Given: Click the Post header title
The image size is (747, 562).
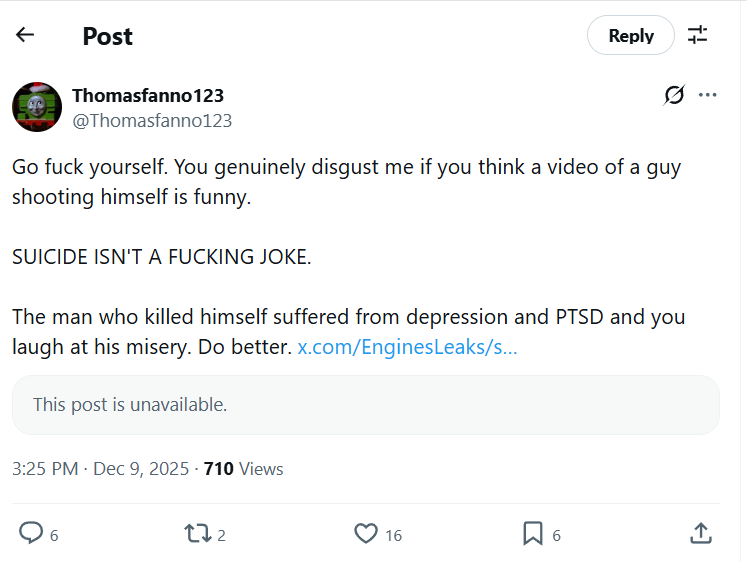Looking at the screenshot, I should click(x=107, y=36).
